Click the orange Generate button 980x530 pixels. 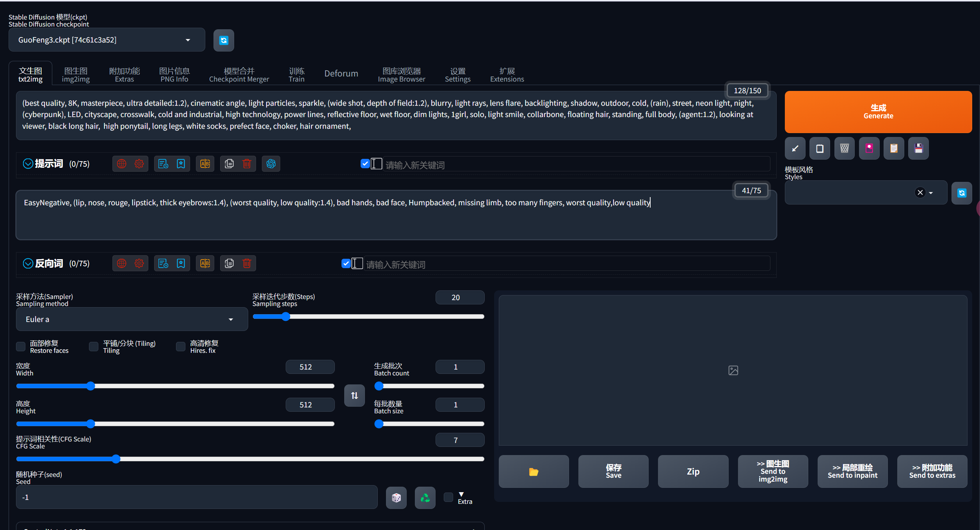click(878, 112)
